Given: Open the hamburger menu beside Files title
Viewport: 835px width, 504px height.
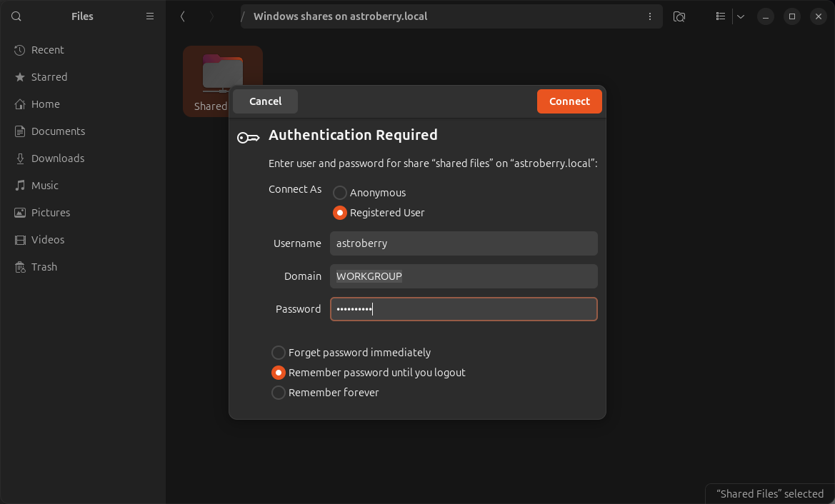Looking at the screenshot, I should pyautogui.click(x=150, y=16).
